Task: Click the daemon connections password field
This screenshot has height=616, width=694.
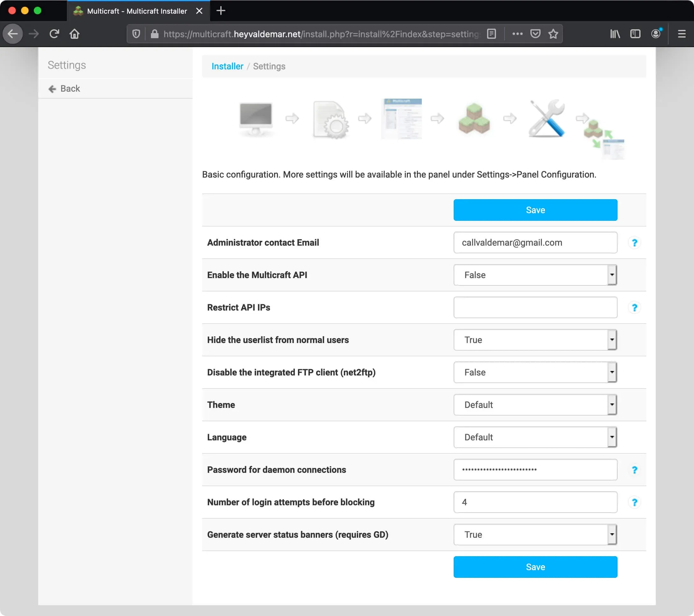Action: (x=535, y=470)
